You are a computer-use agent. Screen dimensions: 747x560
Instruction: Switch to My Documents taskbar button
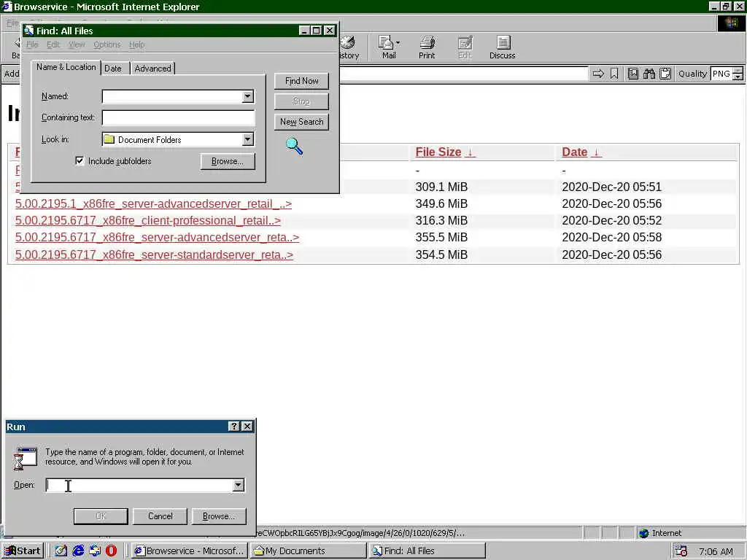[x=309, y=551]
